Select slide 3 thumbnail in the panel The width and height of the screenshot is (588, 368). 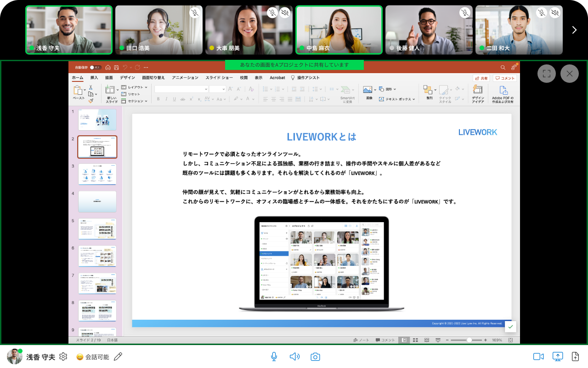click(97, 174)
